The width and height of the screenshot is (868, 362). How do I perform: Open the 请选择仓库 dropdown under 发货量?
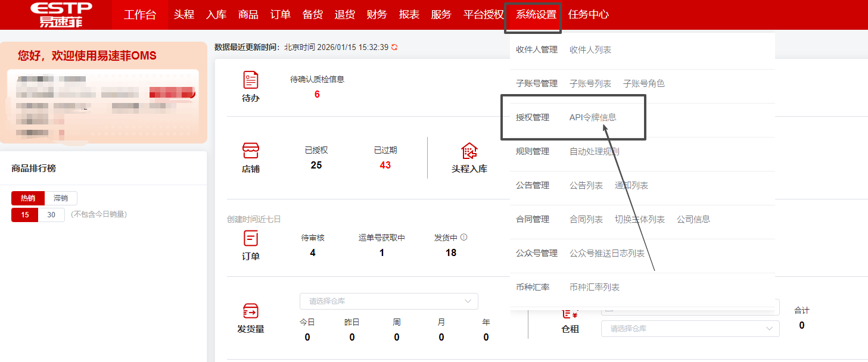pos(388,301)
